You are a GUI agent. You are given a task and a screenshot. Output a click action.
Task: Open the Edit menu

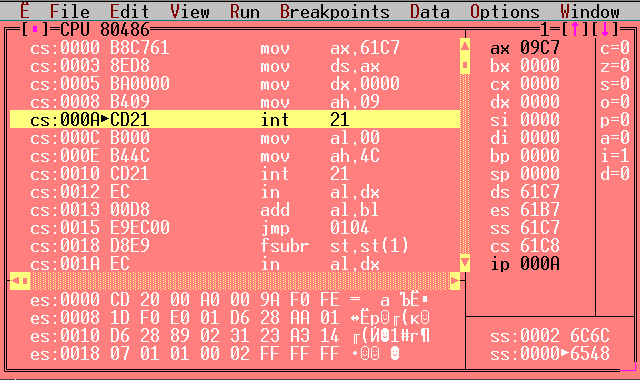point(129,11)
